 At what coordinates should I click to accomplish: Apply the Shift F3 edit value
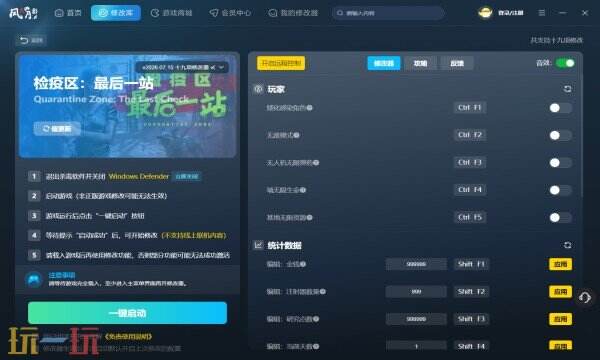[561, 319]
